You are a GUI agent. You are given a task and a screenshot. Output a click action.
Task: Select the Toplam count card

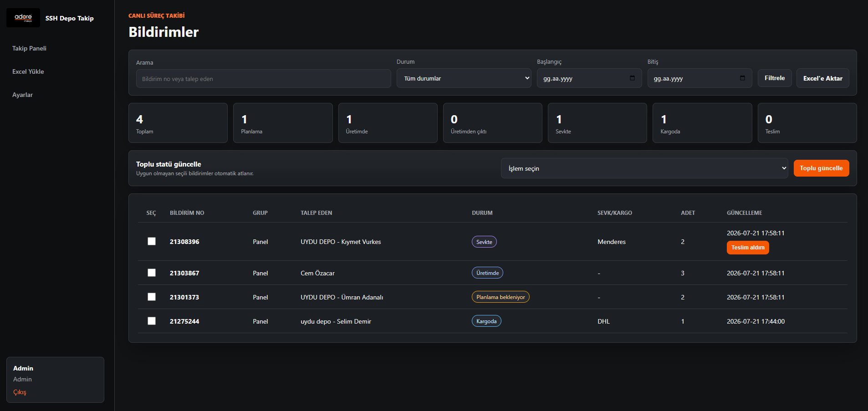tap(178, 123)
